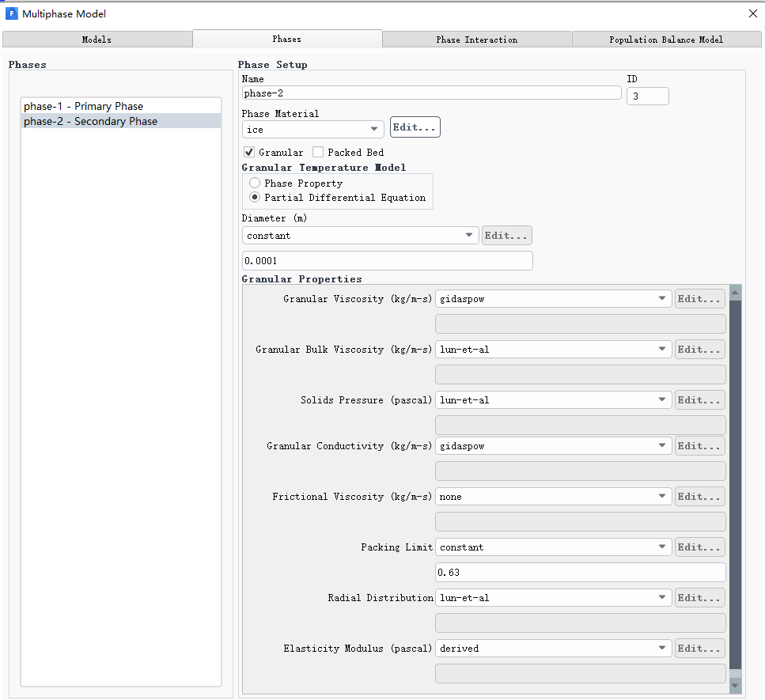Screen dimensions: 765x700
Task: Click Edit button next to Phase Material
Action: coord(415,127)
